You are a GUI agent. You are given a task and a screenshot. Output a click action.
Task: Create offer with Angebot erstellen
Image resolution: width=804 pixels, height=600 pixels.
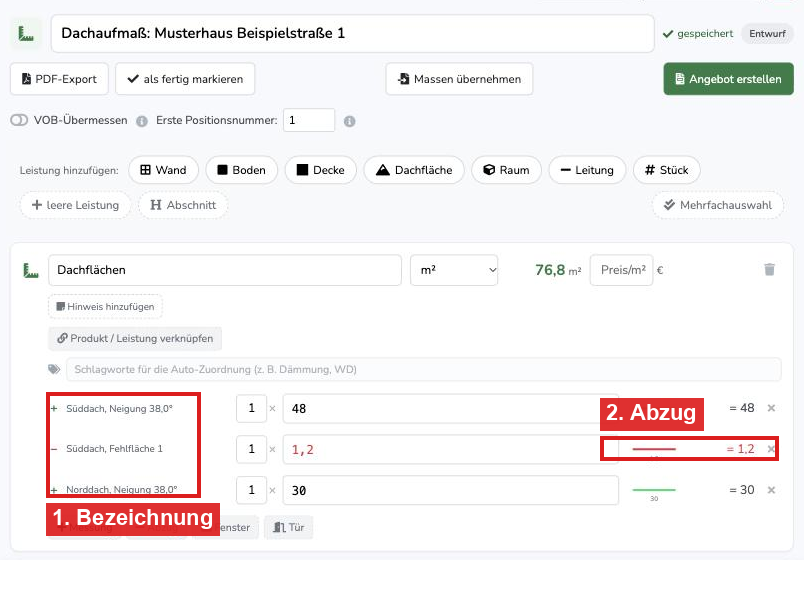click(x=728, y=79)
